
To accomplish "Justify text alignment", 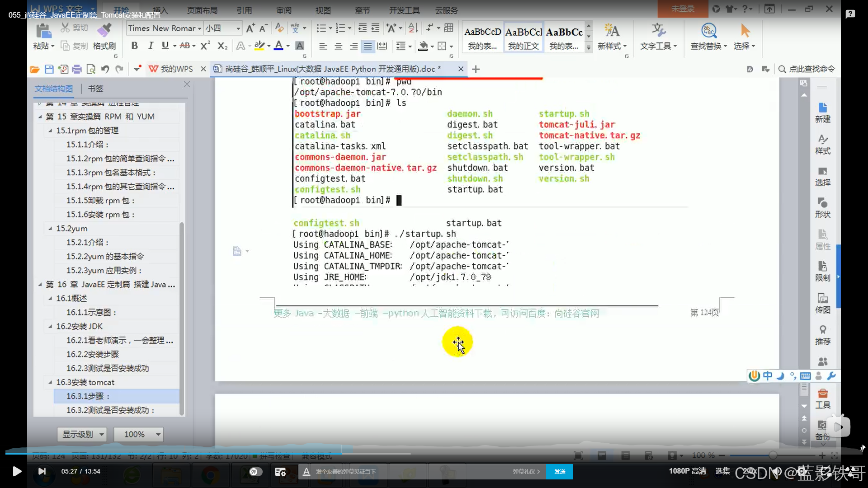I will point(368,46).
